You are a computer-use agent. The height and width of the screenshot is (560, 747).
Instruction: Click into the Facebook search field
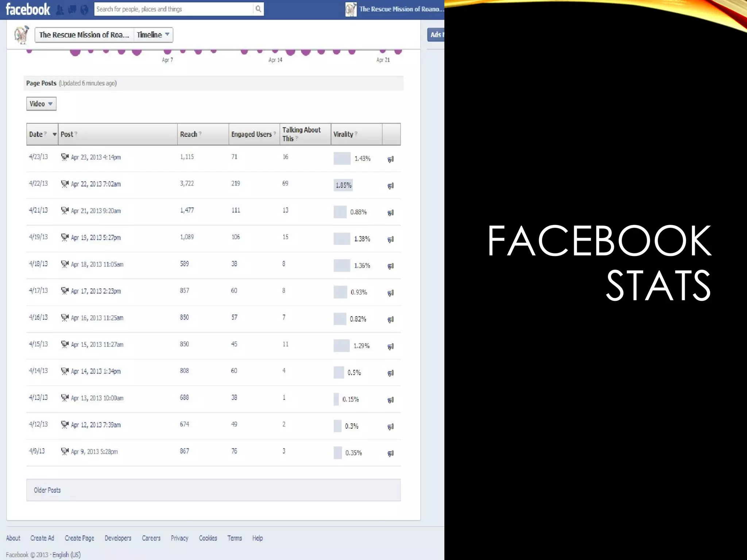(x=174, y=9)
